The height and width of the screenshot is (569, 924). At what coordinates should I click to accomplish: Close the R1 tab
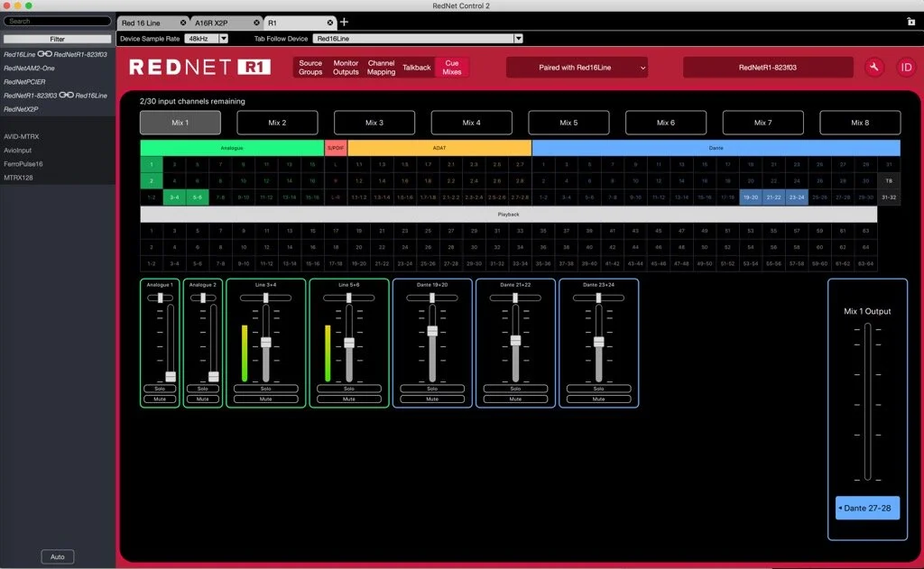pos(330,23)
